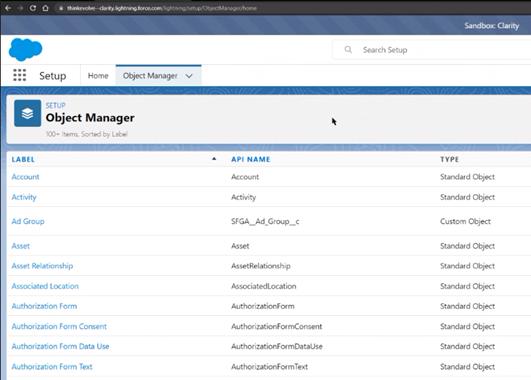The width and height of the screenshot is (531, 380).
Task: Open the Authorization Form link
Action: (44, 306)
